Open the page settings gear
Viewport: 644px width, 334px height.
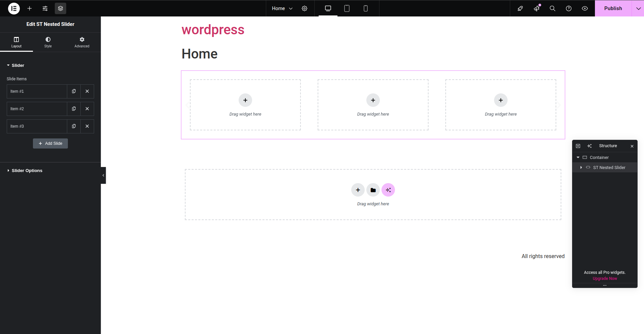pos(305,8)
